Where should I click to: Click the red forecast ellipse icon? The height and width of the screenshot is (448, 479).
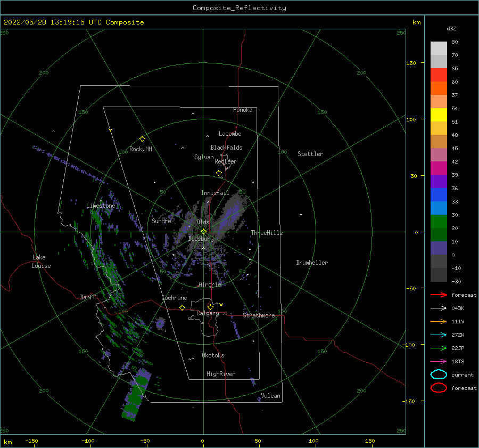tap(439, 388)
